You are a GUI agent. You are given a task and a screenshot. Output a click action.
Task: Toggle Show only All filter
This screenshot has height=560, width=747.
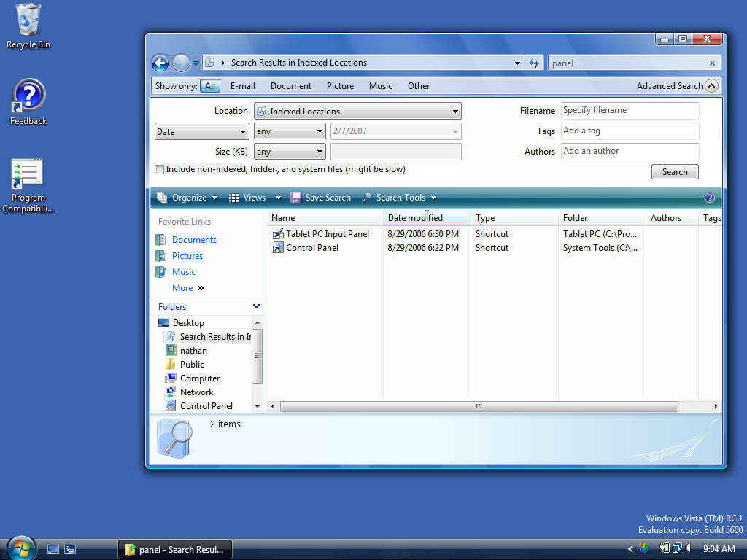click(x=210, y=86)
